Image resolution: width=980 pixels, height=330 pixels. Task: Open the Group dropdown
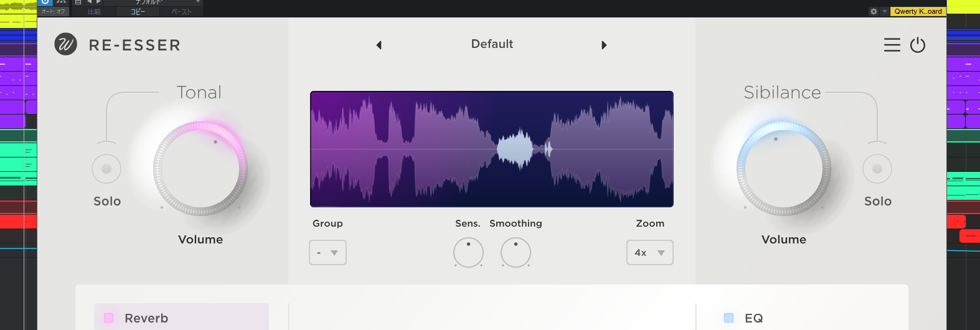pos(327,253)
